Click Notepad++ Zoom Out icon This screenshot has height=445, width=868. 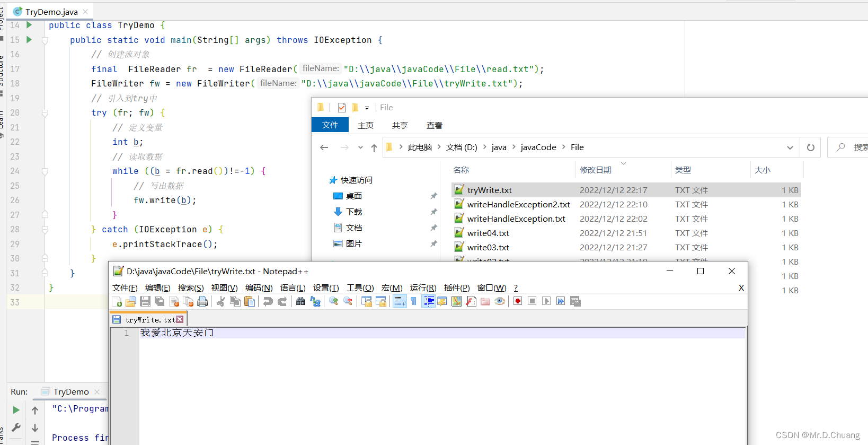[x=348, y=301]
